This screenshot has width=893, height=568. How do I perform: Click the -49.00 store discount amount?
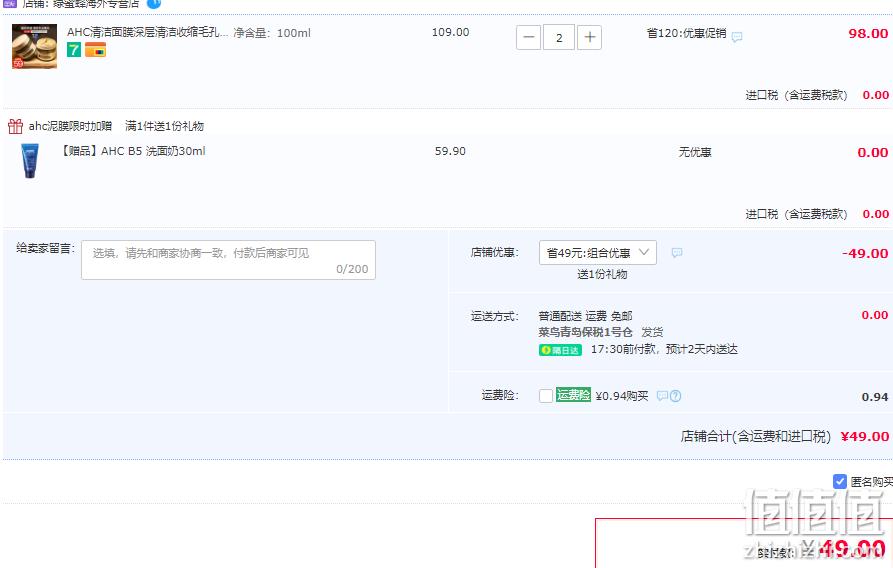tap(865, 253)
